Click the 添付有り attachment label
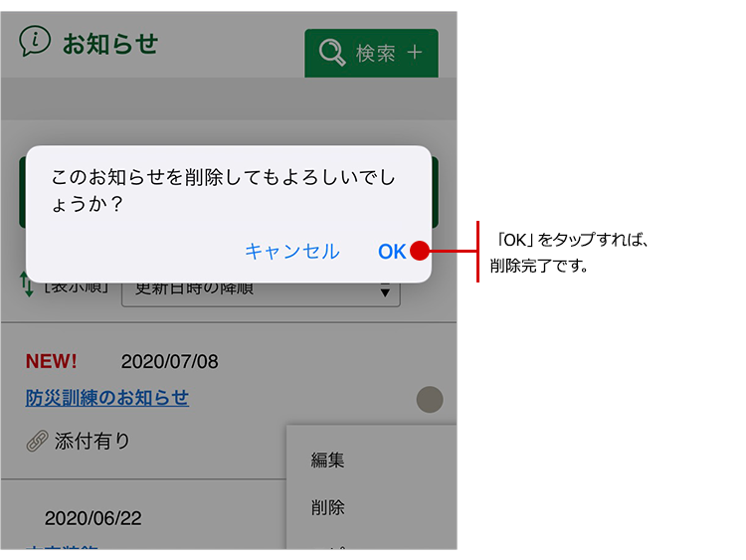This screenshot has width=746, height=560. [93, 441]
